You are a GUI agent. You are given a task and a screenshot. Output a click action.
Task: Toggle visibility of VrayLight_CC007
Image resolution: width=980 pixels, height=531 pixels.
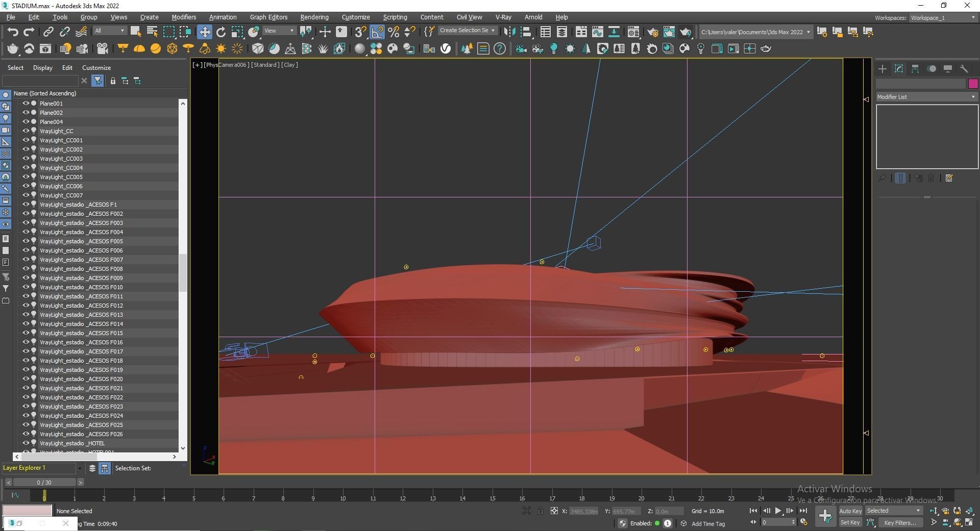tap(26, 195)
